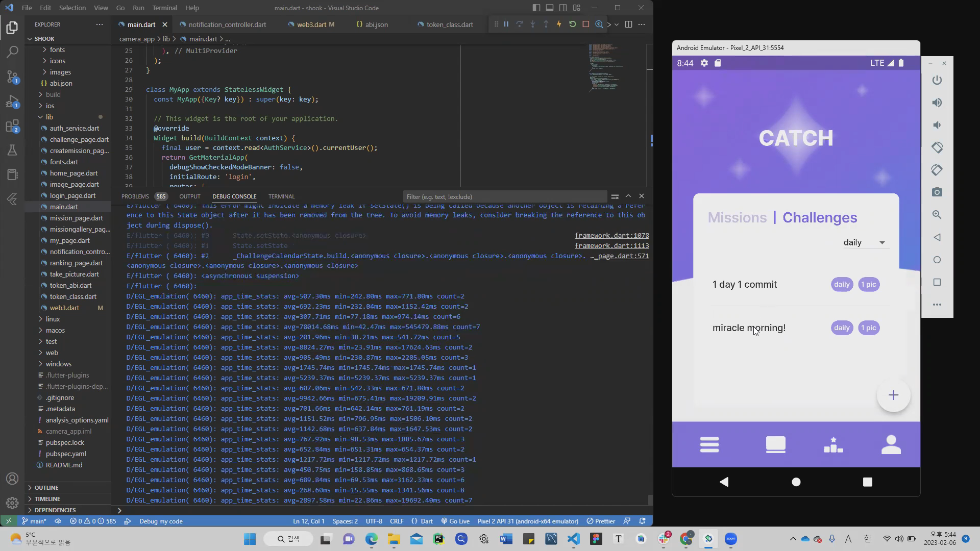Image resolution: width=980 pixels, height=551 pixels.
Task: Raise emulator volume
Action: [x=937, y=103]
